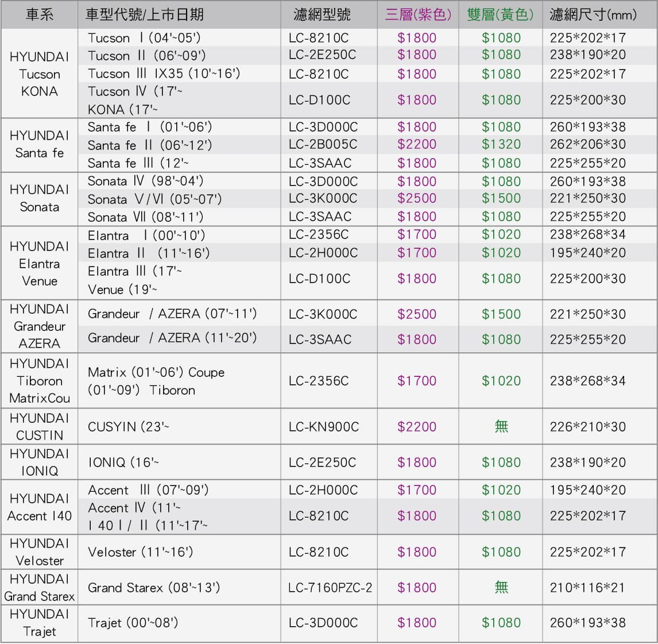This screenshot has height=644, width=658.
Task: Select the 238*268*34 size in Elantra I row
Action: (x=588, y=234)
